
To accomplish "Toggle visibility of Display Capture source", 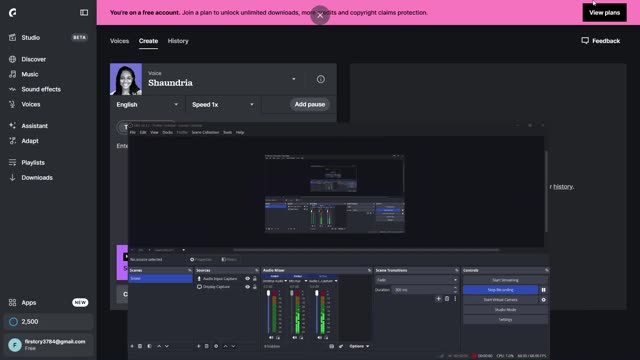I will pos(247,287).
